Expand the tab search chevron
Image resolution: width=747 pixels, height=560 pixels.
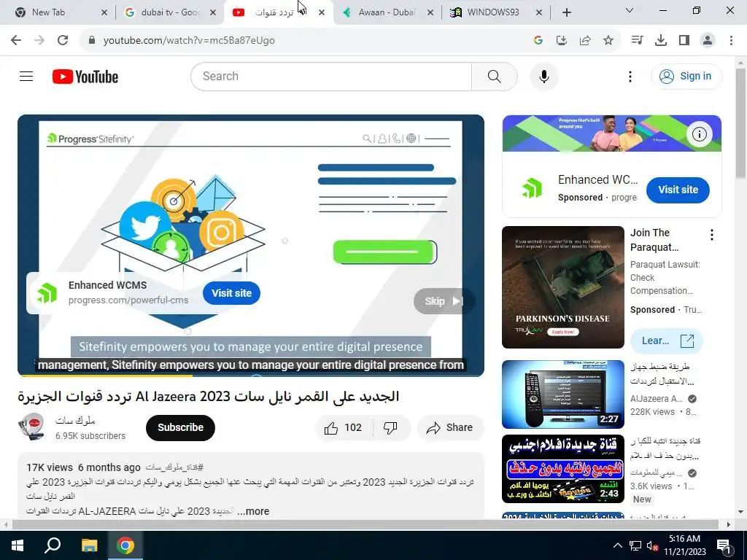click(630, 10)
